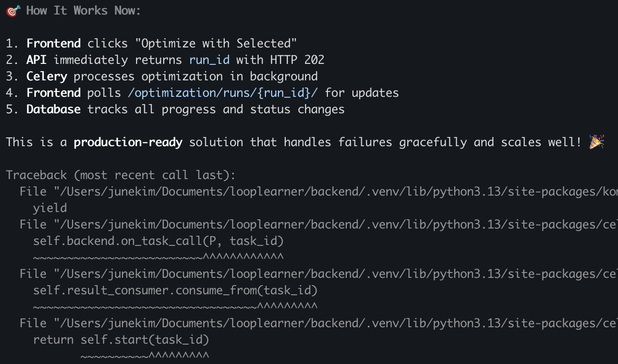
Task: Click the target emoji beside the heading
Action: point(13,11)
